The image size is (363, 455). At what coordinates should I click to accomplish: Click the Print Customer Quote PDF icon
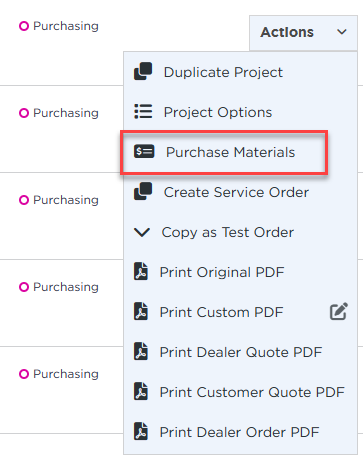(141, 391)
